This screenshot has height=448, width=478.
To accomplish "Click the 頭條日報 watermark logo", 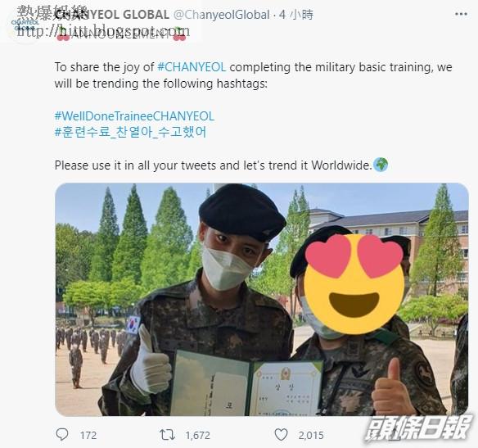I will [419, 428].
